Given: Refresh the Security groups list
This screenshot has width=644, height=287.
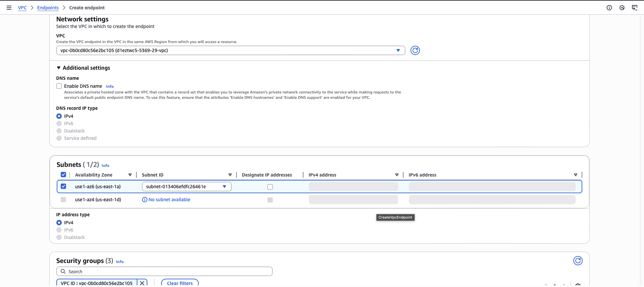Looking at the screenshot, I should pyautogui.click(x=578, y=261).
